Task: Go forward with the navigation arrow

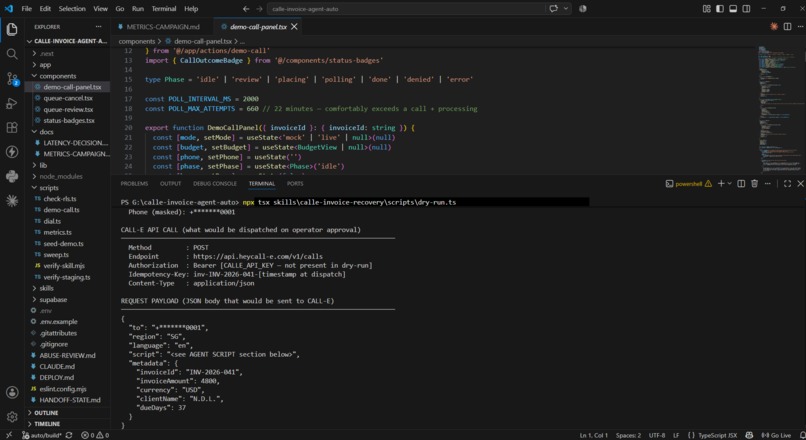Action: [x=259, y=9]
